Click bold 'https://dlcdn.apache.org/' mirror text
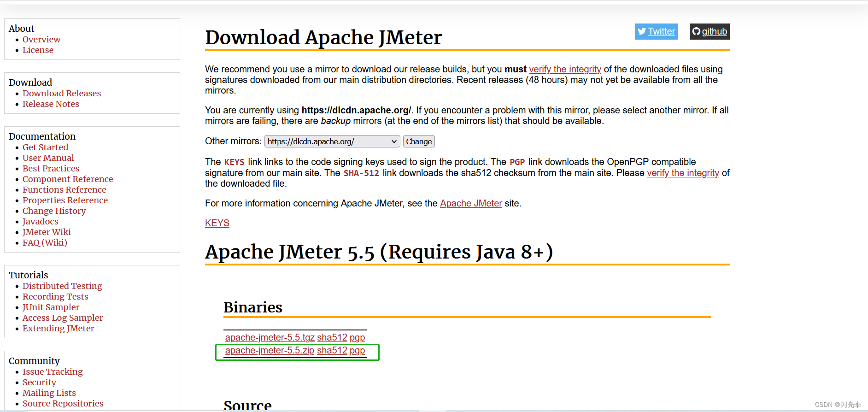 pos(356,110)
